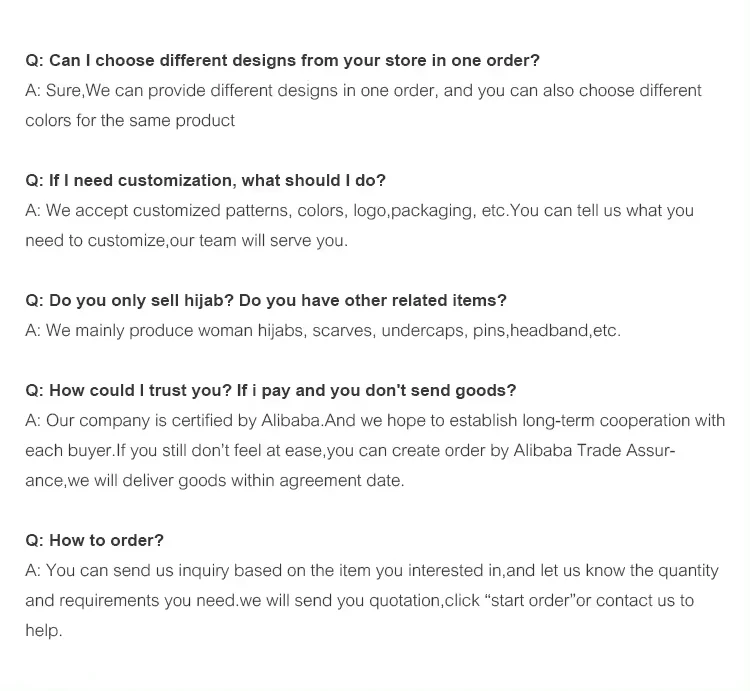Click the question about only selling hijab
This screenshot has width=750, height=691.
pos(266,301)
